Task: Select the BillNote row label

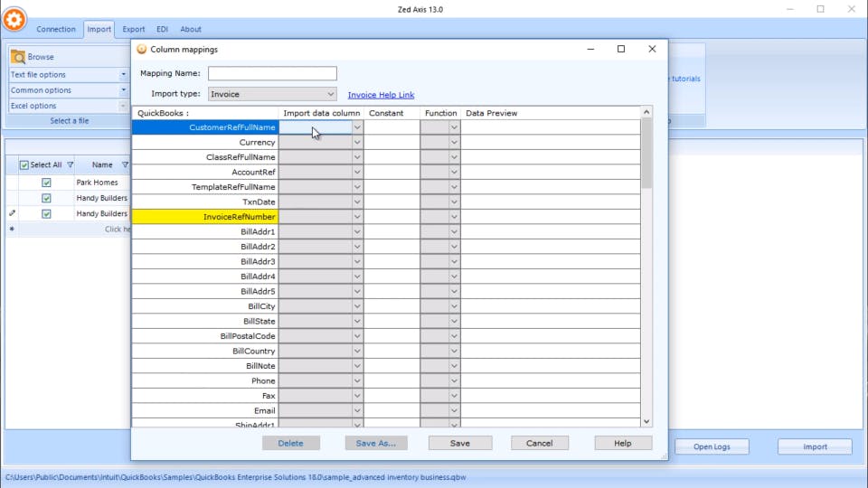Action: 205,366
